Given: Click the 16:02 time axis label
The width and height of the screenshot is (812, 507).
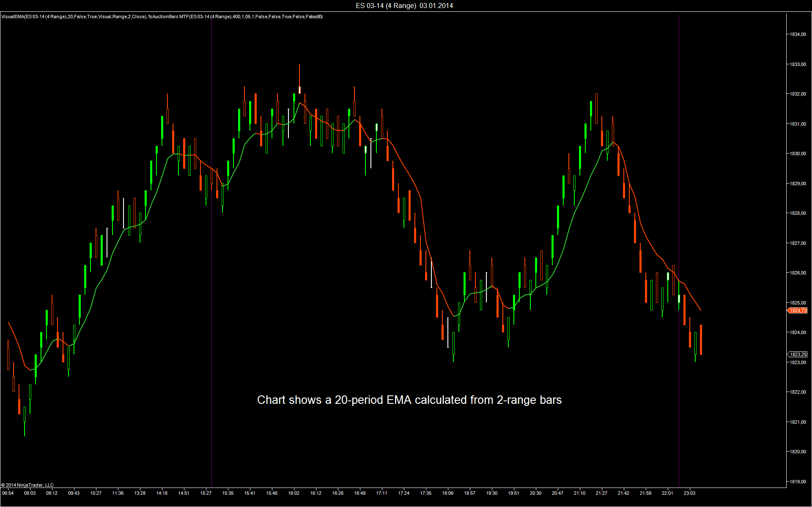Looking at the screenshot, I should (294, 493).
